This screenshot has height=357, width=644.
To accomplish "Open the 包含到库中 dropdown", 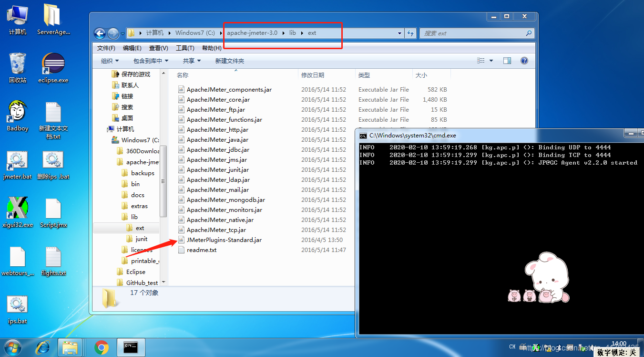I will click(151, 61).
